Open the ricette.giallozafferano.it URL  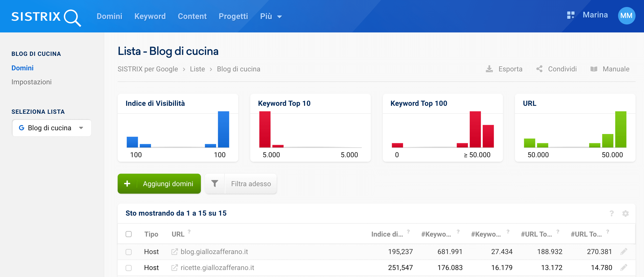(x=217, y=268)
